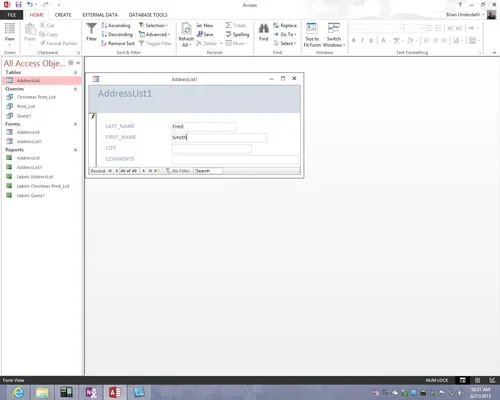Viewport: 500px width, 400px height.
Task: Click Refresh All icon in ribbon
Action: coord(186,29)
